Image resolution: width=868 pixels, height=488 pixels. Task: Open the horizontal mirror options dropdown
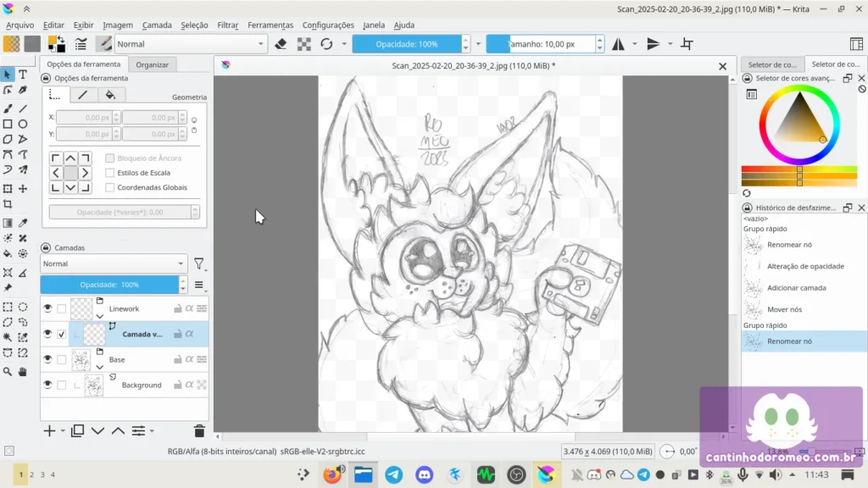[634, 44]
